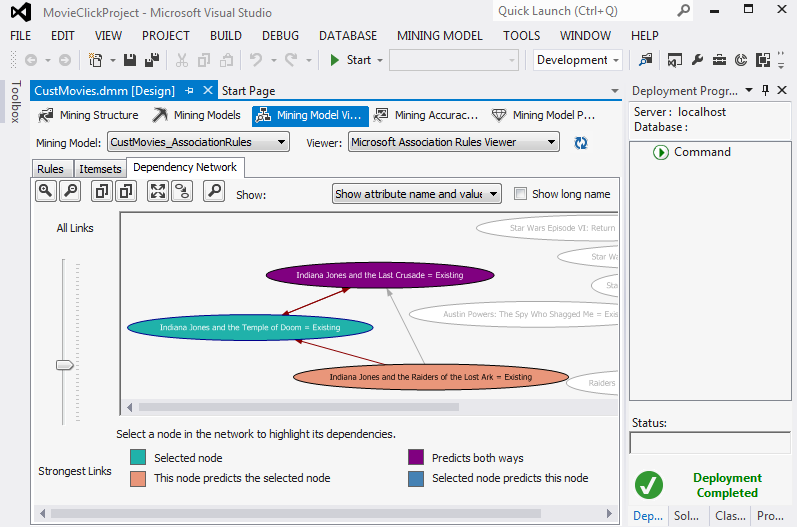
Task: Expand the Add New Item dropdown arrow
Action: (x=113, y=60)
